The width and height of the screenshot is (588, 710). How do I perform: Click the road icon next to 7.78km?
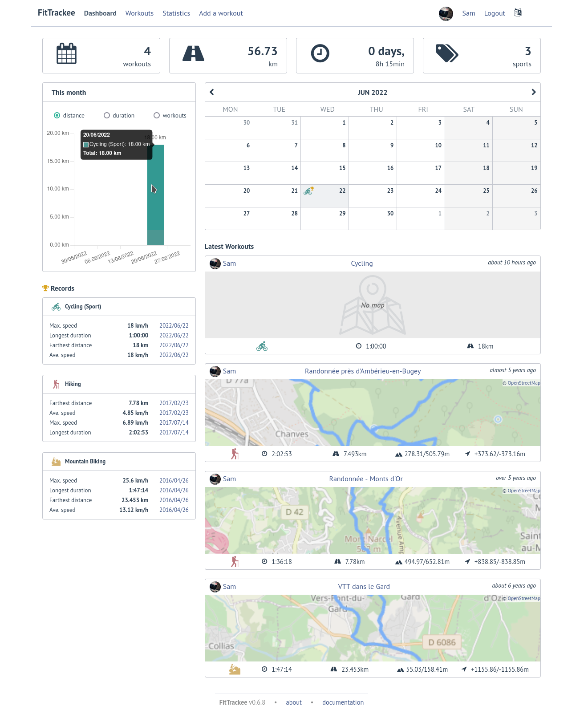338,562
